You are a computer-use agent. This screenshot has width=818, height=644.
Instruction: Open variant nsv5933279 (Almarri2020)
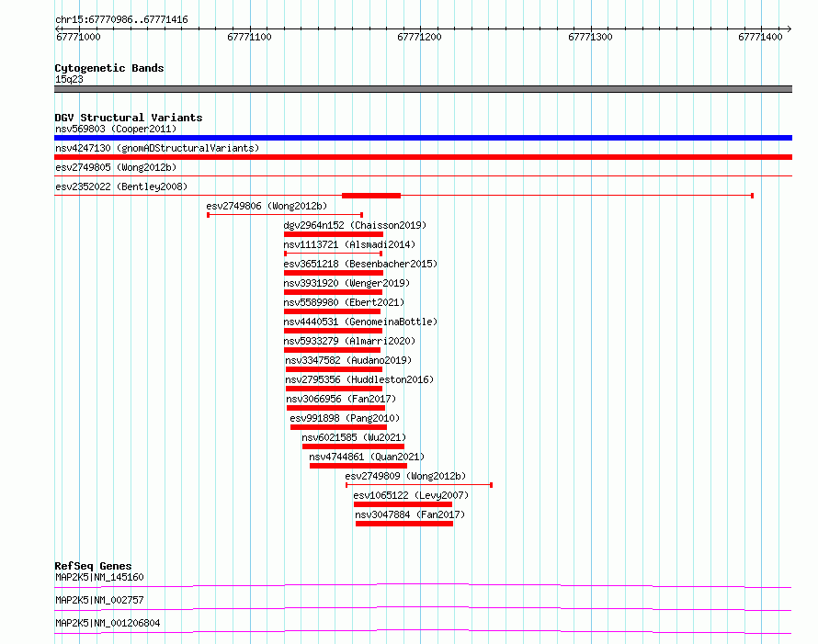[349, 341]
